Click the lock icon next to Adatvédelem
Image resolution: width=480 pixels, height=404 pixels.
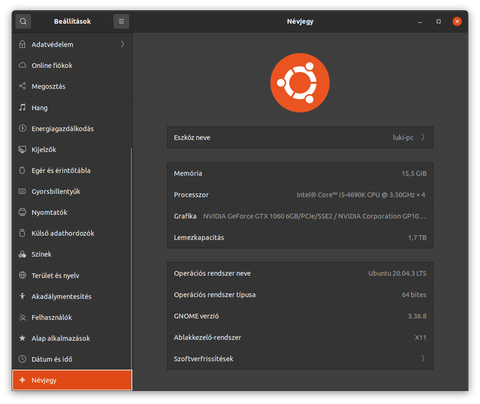point(22,44)
